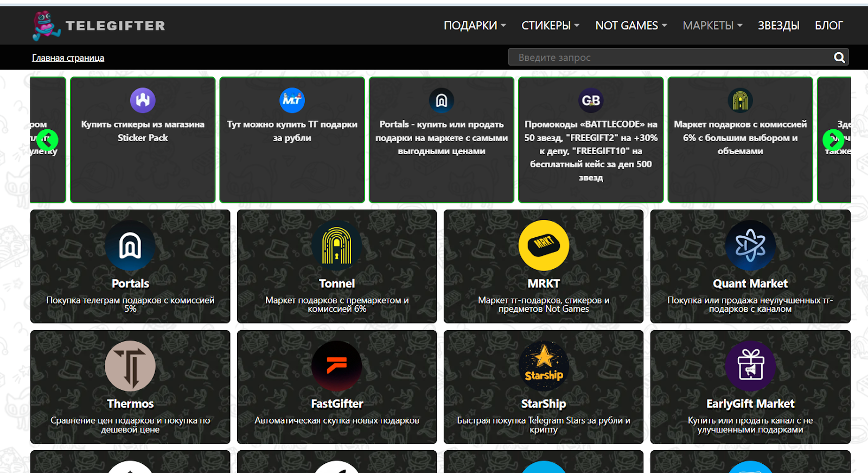
Task: Click MRKT description mentioning Not Games
Action: (544, 304)
